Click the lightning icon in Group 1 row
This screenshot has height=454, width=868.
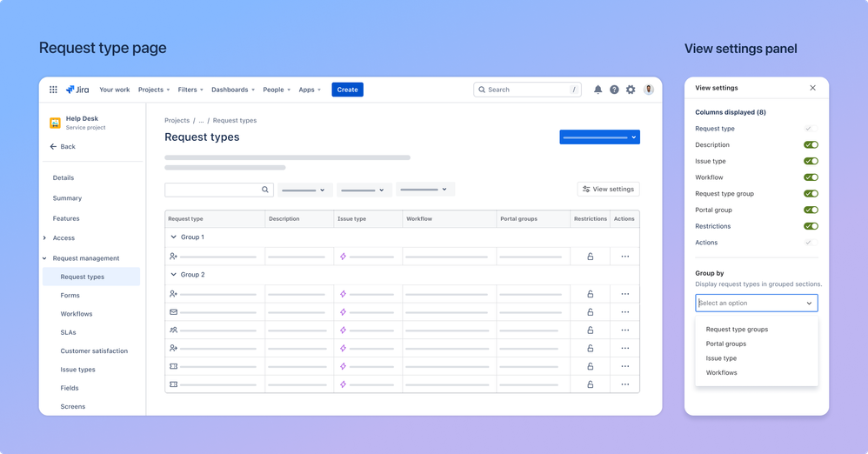point(344,257)
